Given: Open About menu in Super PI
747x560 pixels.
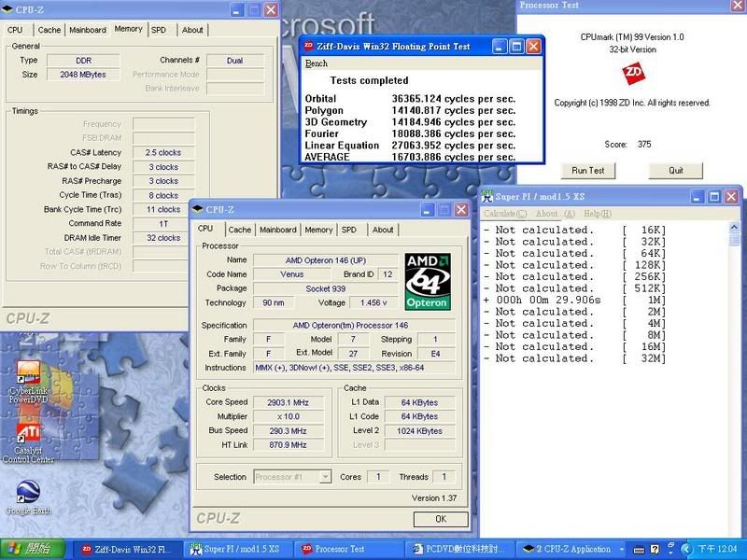Looking at the screenshot, I should [556, 214].
